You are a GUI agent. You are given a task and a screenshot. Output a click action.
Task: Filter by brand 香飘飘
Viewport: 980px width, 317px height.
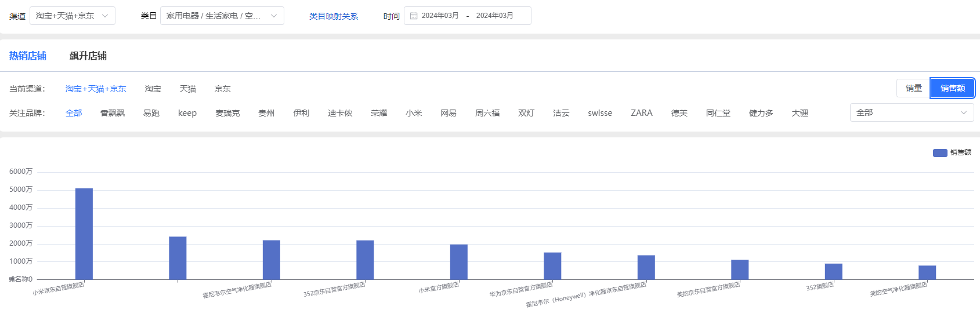tap(113, 113)
